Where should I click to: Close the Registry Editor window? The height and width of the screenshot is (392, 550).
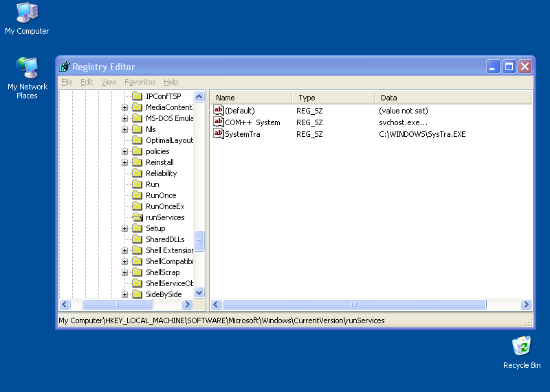point(525,66)
